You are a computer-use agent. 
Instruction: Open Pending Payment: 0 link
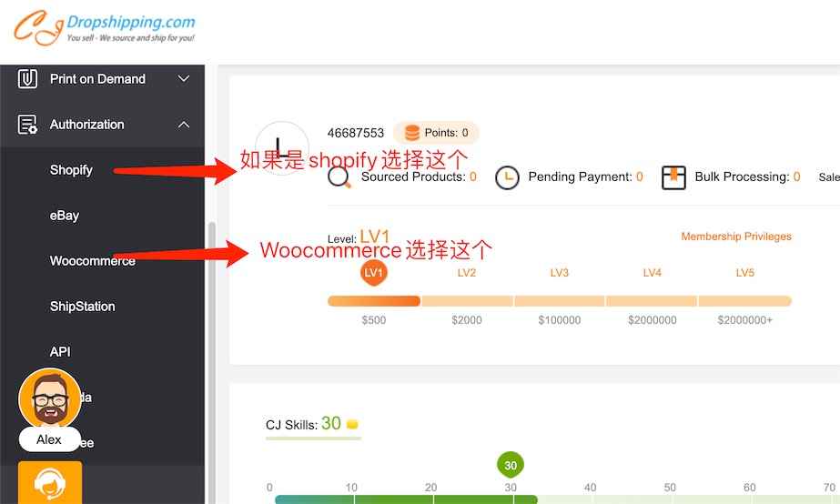(585, 176)
